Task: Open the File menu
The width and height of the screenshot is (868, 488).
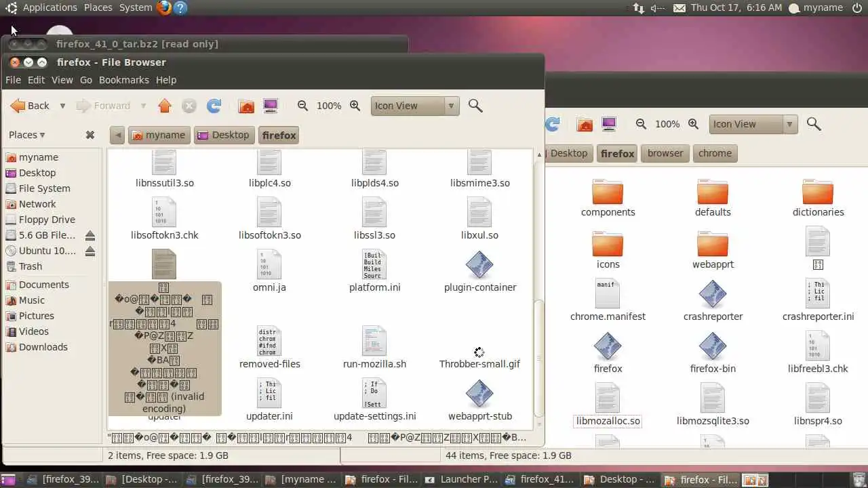Action: (13, 80)
